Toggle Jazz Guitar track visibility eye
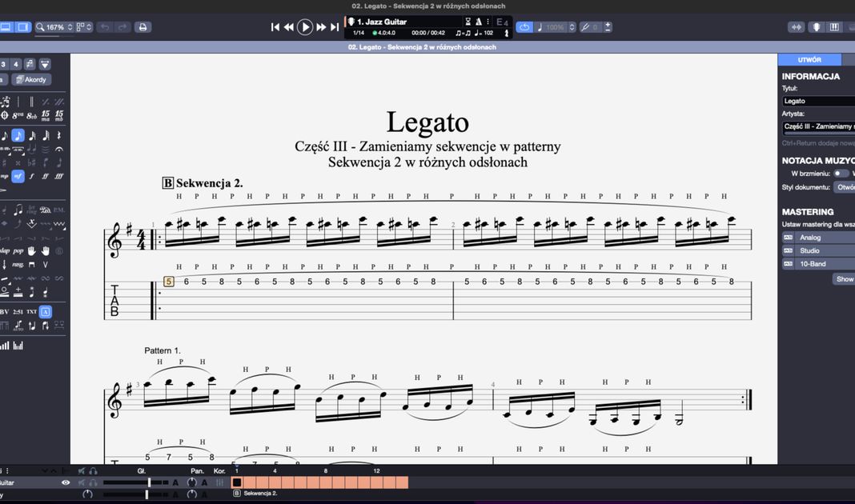 click(66, 482)
